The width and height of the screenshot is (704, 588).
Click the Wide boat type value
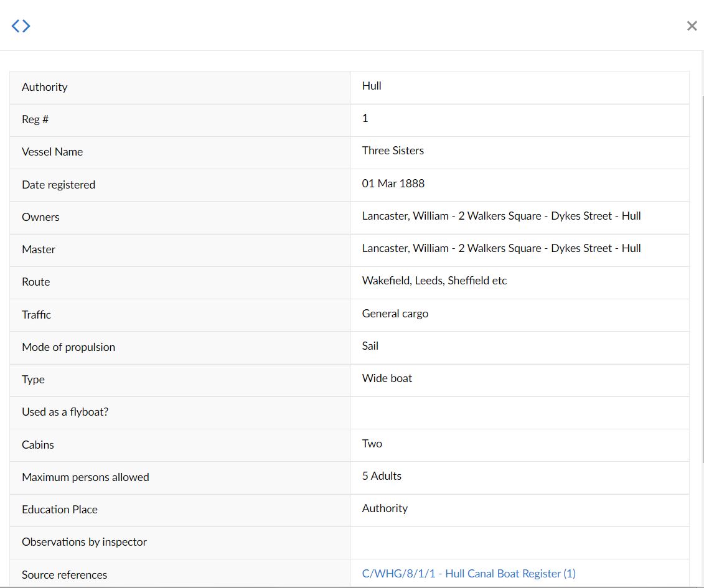(387, 378)
